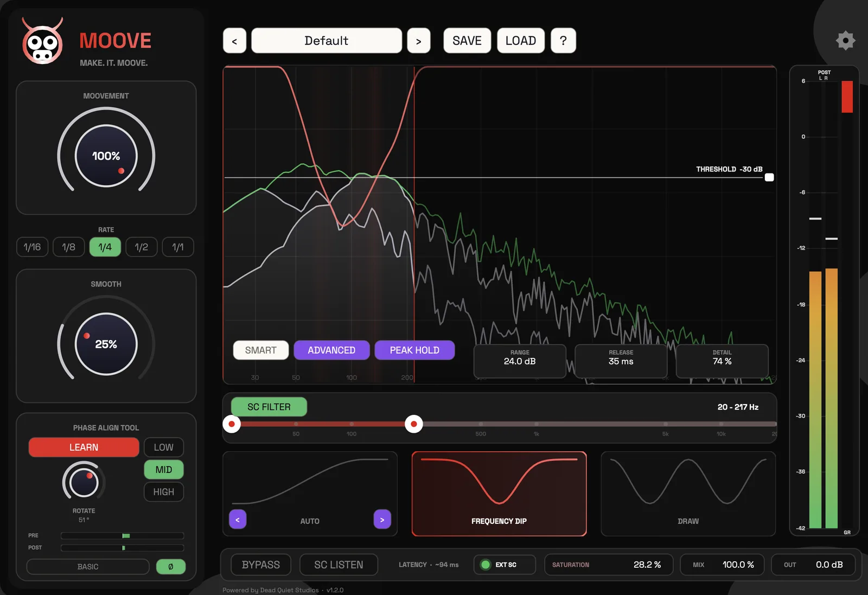Click the SAVE preset button
This screenshot has height=595, width=868.
pos(467,41)
